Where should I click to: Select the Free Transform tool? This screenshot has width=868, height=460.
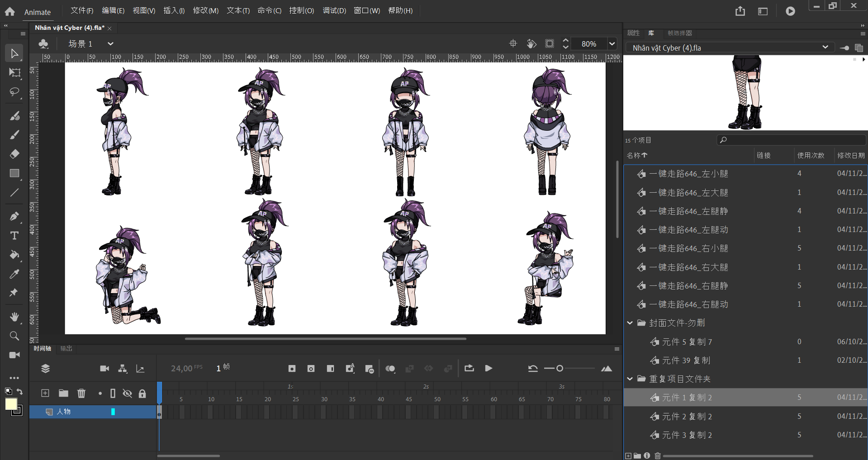coord(14,73)
